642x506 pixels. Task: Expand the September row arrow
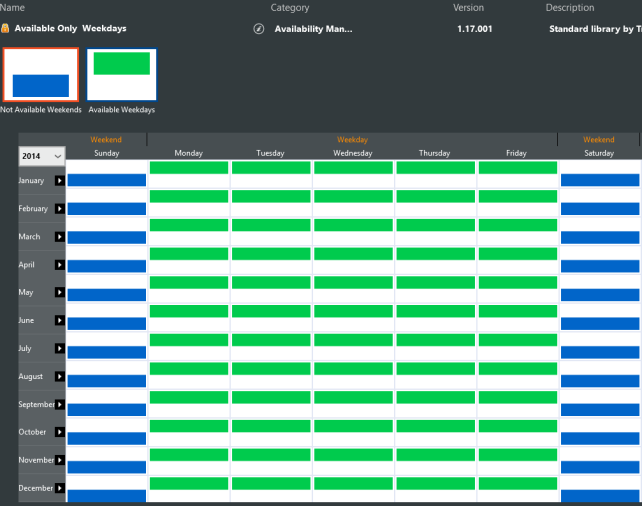60,404
